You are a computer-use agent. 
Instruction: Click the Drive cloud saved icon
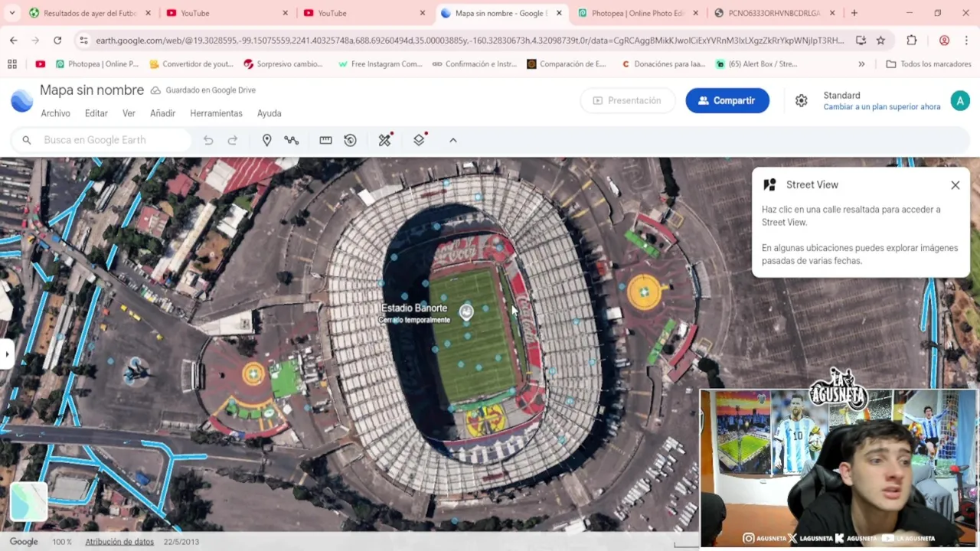pyautogui.click(x=155, y=90)
